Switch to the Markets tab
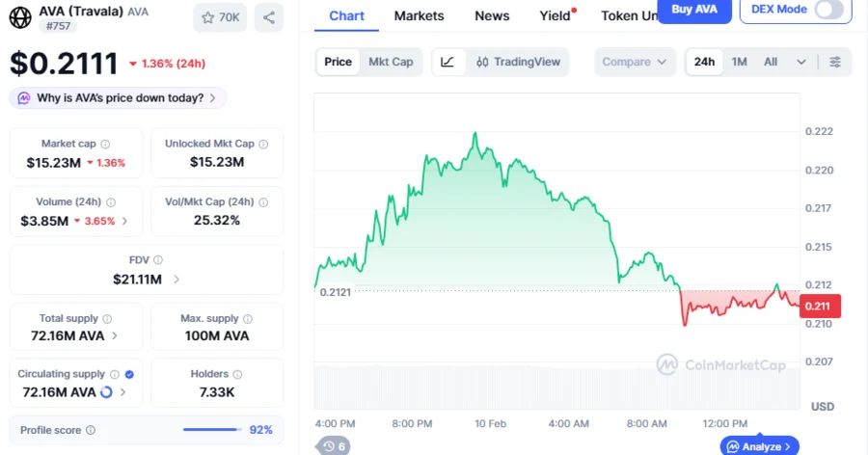 click(x=420, y=15)
